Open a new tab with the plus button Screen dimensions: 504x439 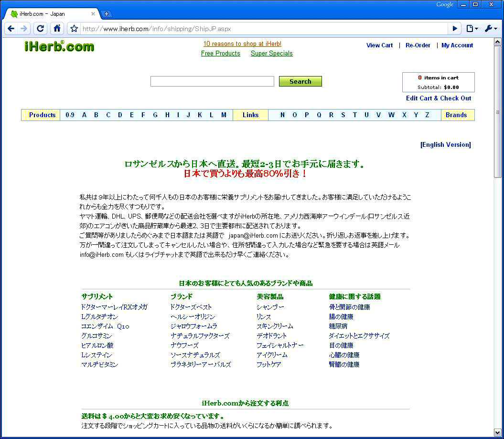click(x=107, y=14)
